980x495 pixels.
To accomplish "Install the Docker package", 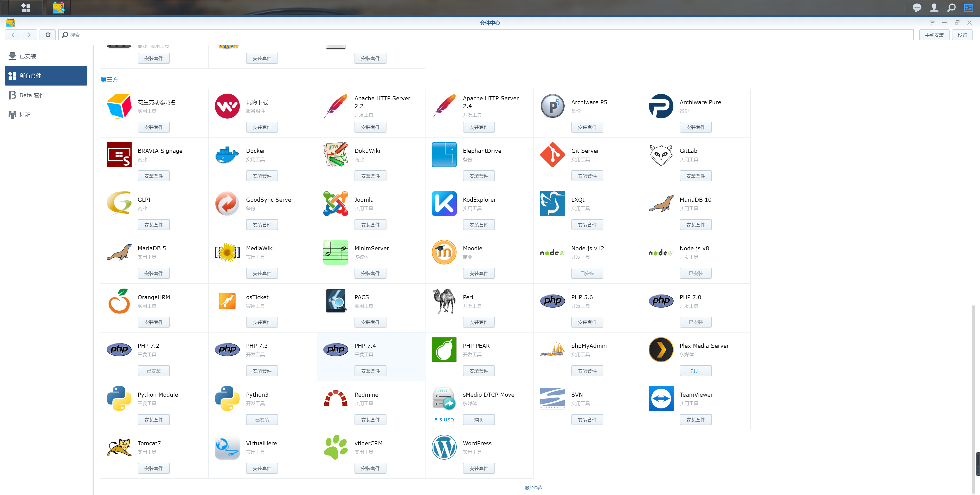I will [262, 176].
